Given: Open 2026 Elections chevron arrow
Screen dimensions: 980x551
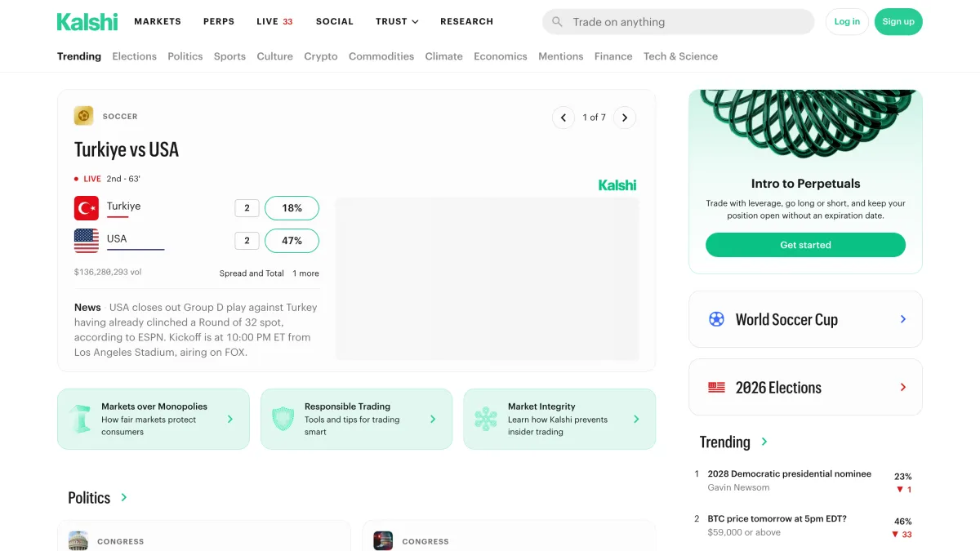Looking at the screenshot, I should click(x=902, y=387).
